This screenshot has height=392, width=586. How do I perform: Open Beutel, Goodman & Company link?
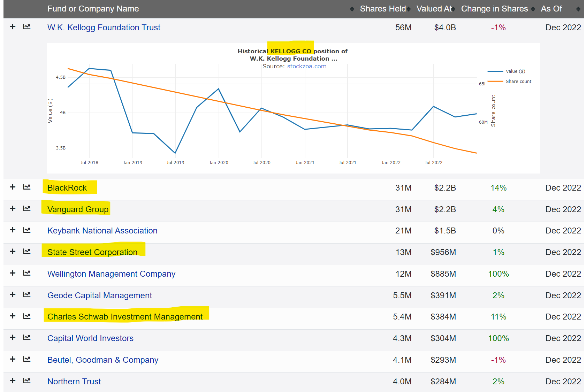[x=103, y=360]
